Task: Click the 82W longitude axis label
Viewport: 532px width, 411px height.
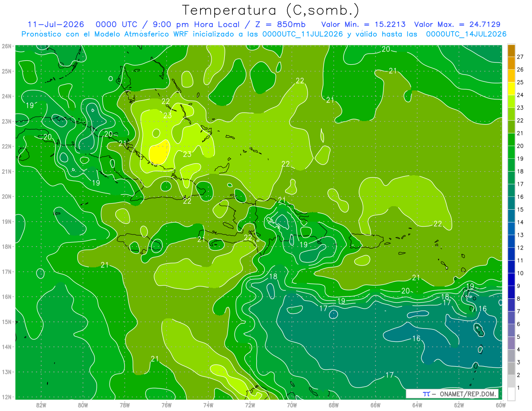Action: click(x=41, y=404)
